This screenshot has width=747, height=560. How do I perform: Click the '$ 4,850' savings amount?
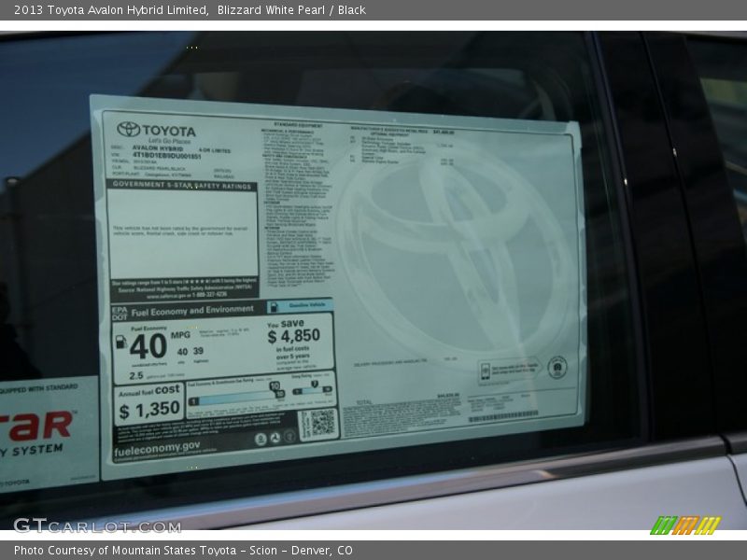coord(293,336)
